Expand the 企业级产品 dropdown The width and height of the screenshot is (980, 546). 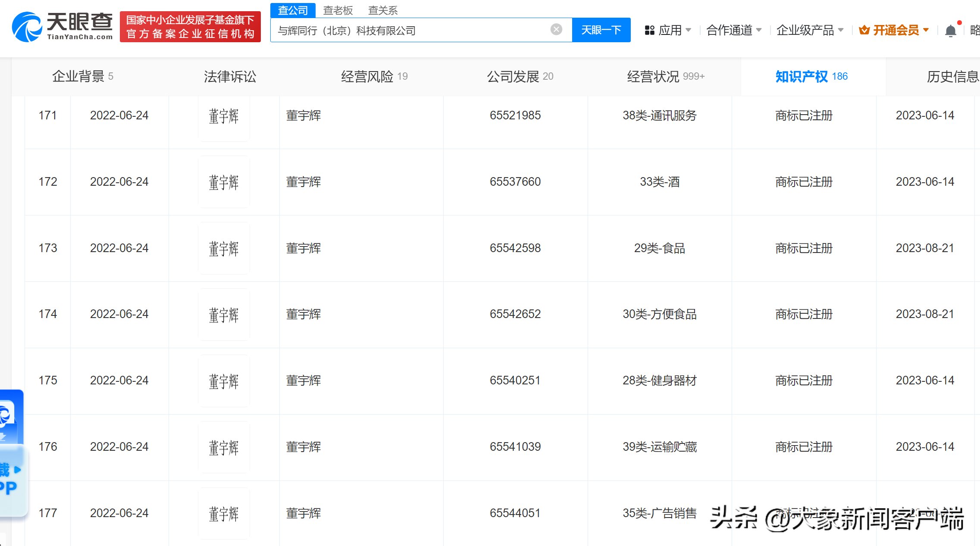pos(810,30)
